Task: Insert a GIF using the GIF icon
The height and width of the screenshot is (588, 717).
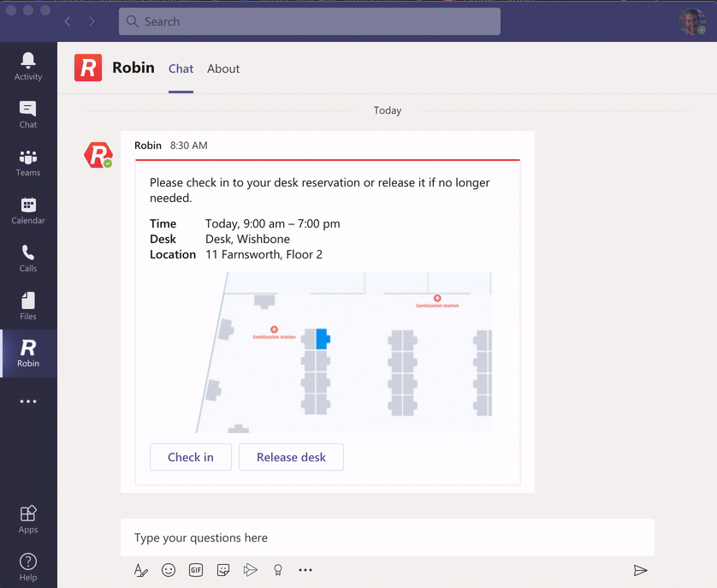Action: click(196, 570)
